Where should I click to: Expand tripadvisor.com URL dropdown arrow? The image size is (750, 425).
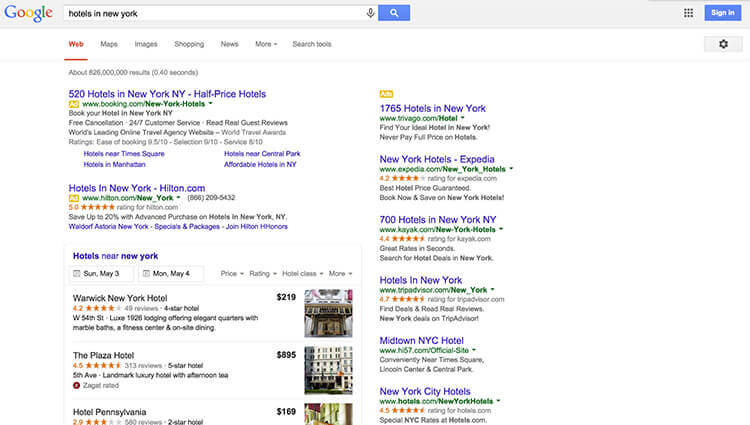(x=492, y=290)
